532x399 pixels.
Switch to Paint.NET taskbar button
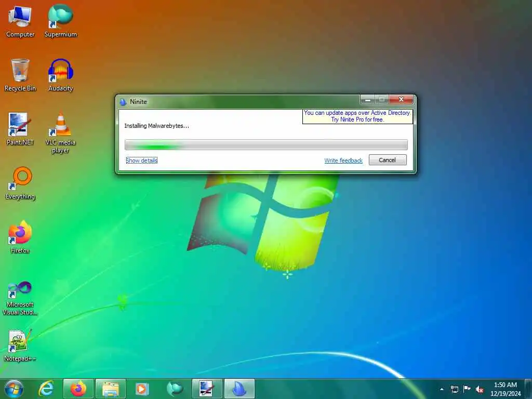pyautogui.click(x=207, y=389)
